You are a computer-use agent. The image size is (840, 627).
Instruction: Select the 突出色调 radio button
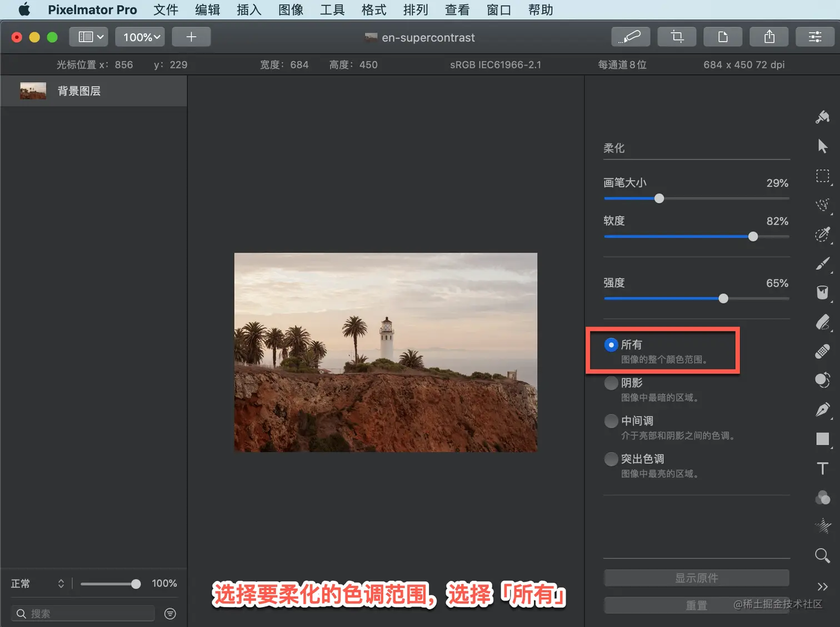(611, 459)
